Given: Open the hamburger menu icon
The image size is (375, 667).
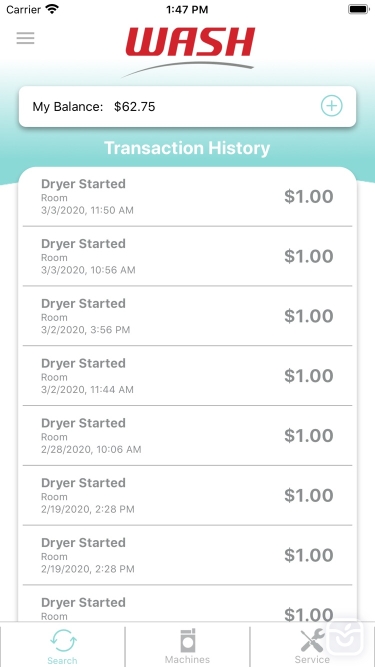Looking at the screenshot, I should 26,38.
